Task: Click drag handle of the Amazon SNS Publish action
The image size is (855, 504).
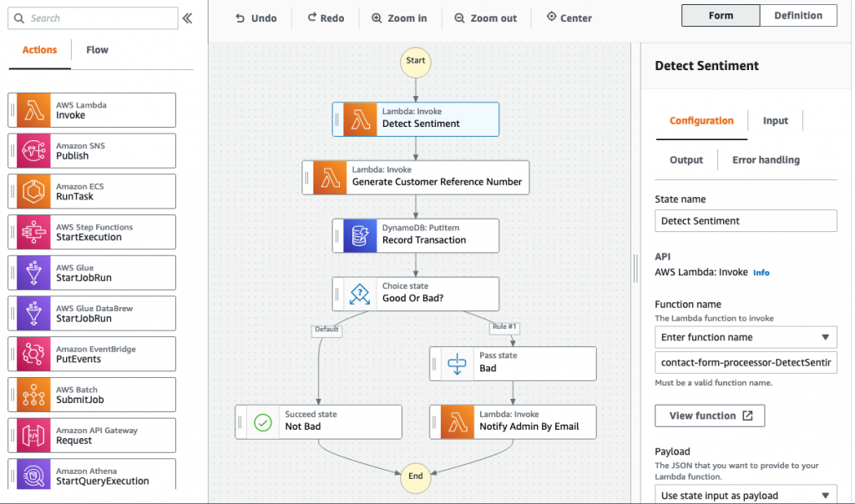Action: click(x=13, y=151)
